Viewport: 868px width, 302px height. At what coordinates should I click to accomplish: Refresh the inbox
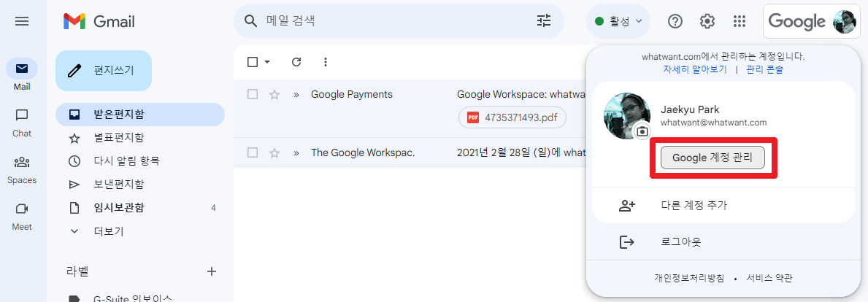click(296, 62)
